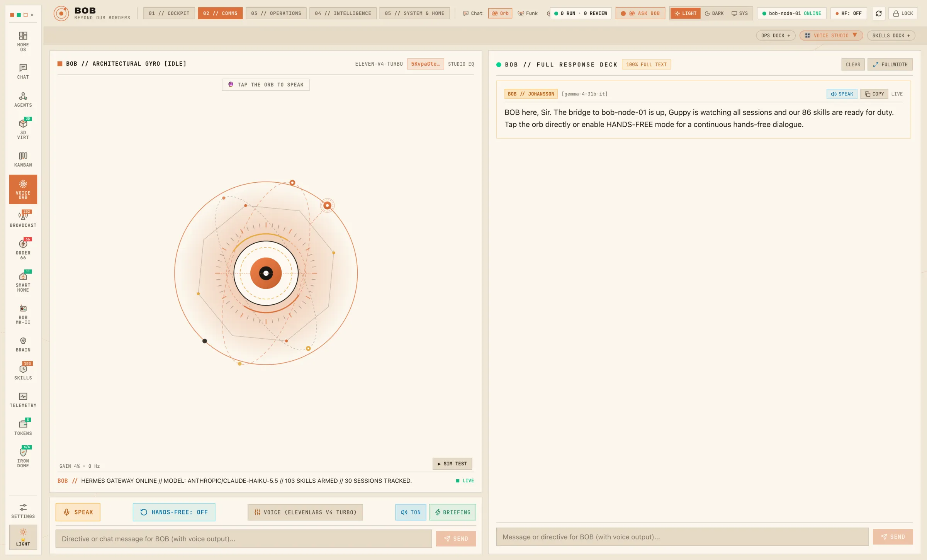Screen dimensions: 927x560
Task: Focus the Response Deck message input field
Action: 683,537
